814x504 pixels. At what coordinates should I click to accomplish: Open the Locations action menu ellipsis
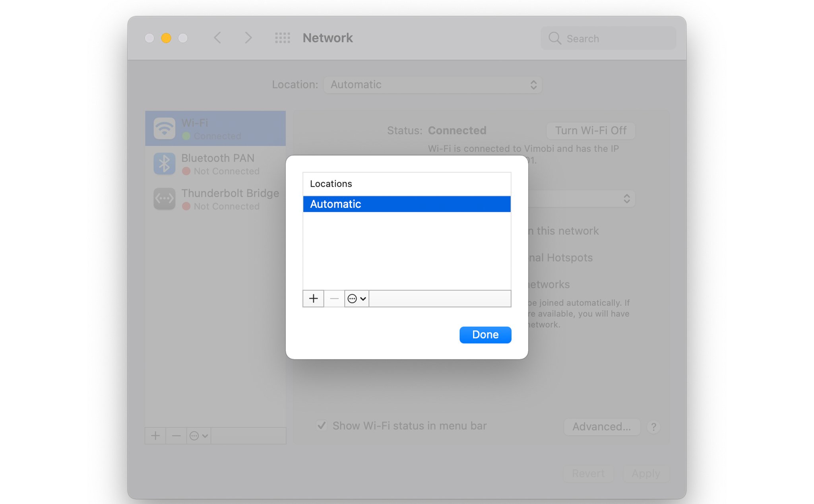357,299
